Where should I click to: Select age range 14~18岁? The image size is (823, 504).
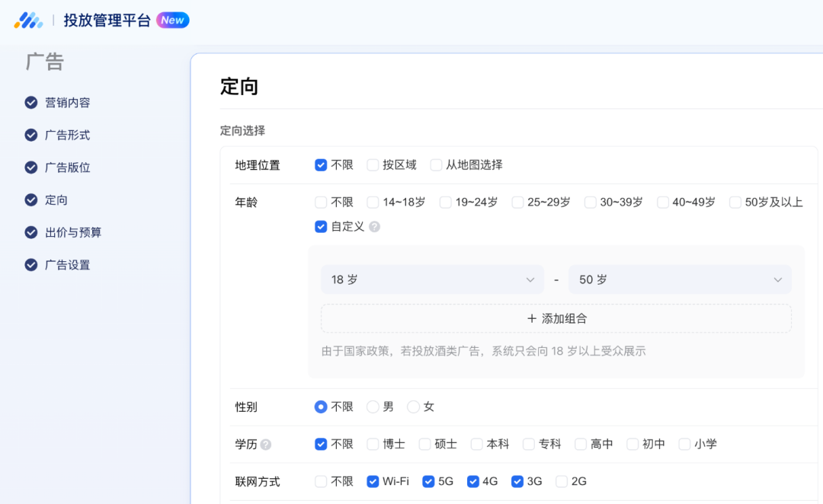pyautogui.click(x=373, y=203)
